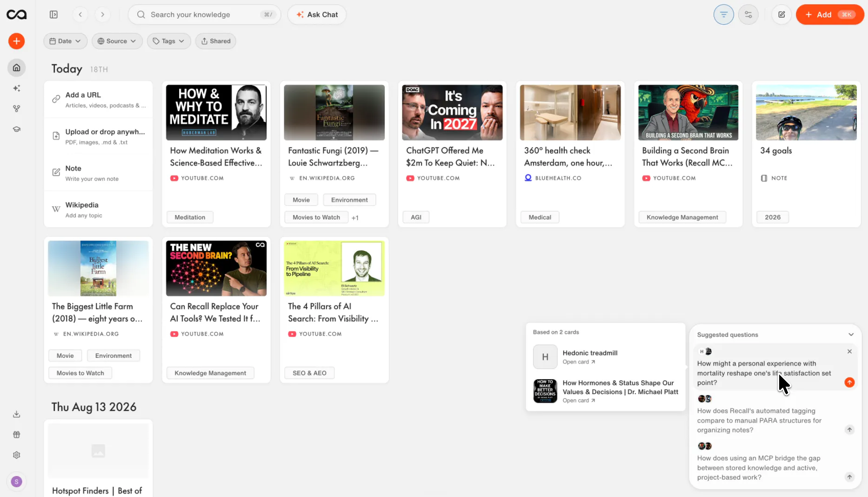Open settings gear in sidebar

tap(16, 455)
